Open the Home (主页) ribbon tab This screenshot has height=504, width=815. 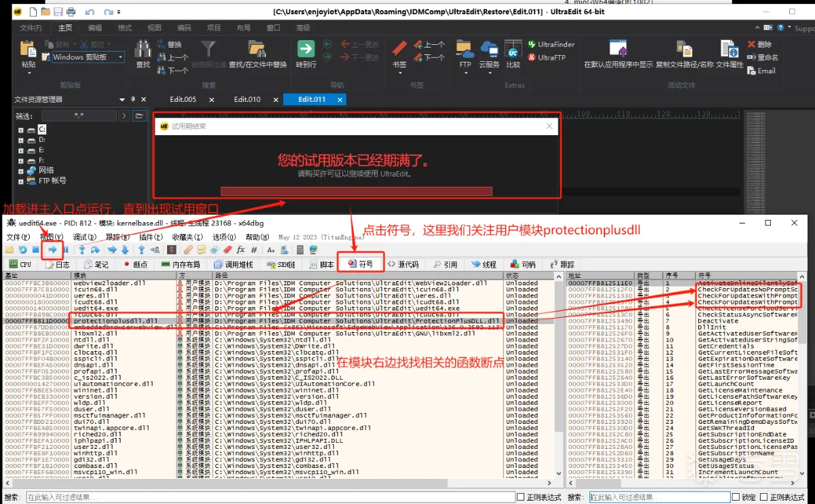pos(65,28)
